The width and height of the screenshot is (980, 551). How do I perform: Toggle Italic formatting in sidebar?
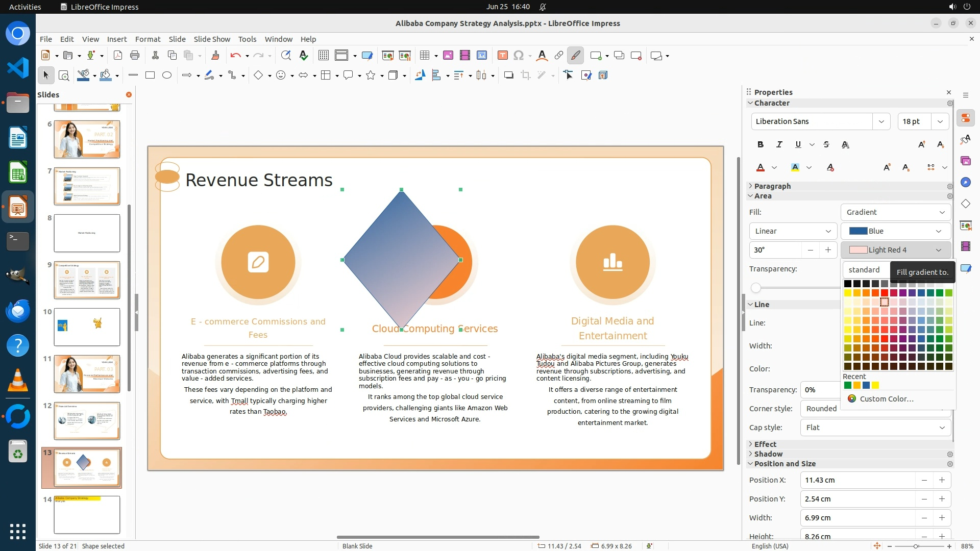pos(779,145)
